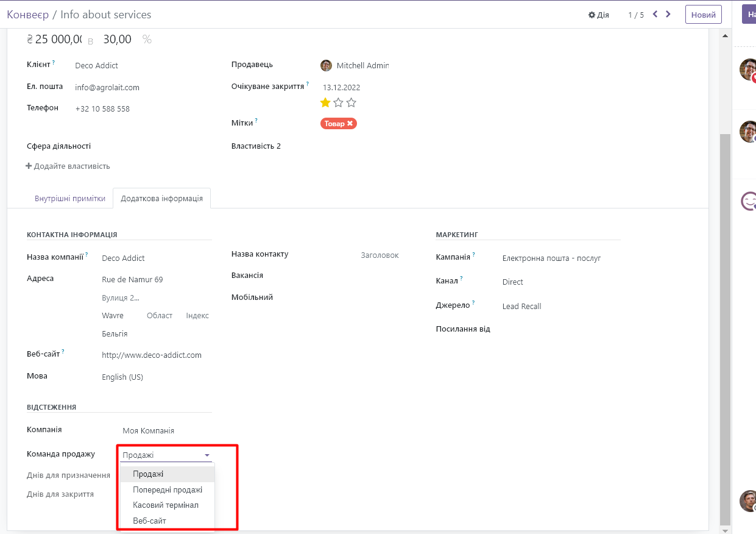Click Mitchell Admin avatar in Продавець field
Viewport: 756px width, 534px height.
tap(327, 65)
